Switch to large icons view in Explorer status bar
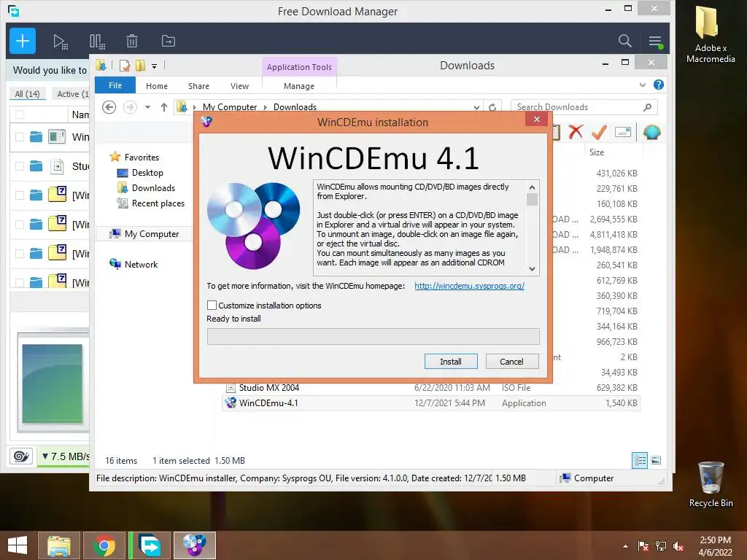The image size is (747, 560). (656, 460)
